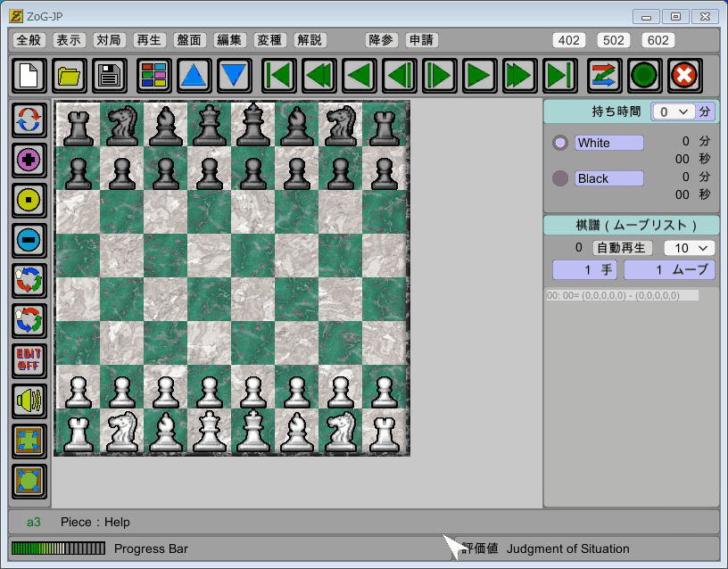Play forward with single right arrow
The image size is (728, 569).
point(479,75)
